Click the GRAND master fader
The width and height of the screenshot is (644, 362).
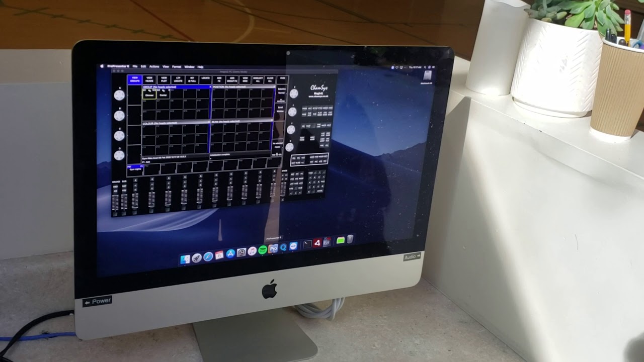(x=115, y=203)
